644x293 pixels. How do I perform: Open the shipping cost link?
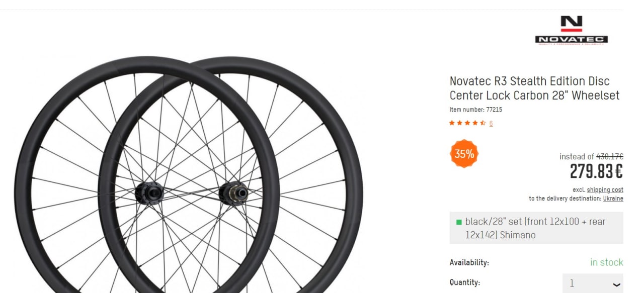pos(605,190)
